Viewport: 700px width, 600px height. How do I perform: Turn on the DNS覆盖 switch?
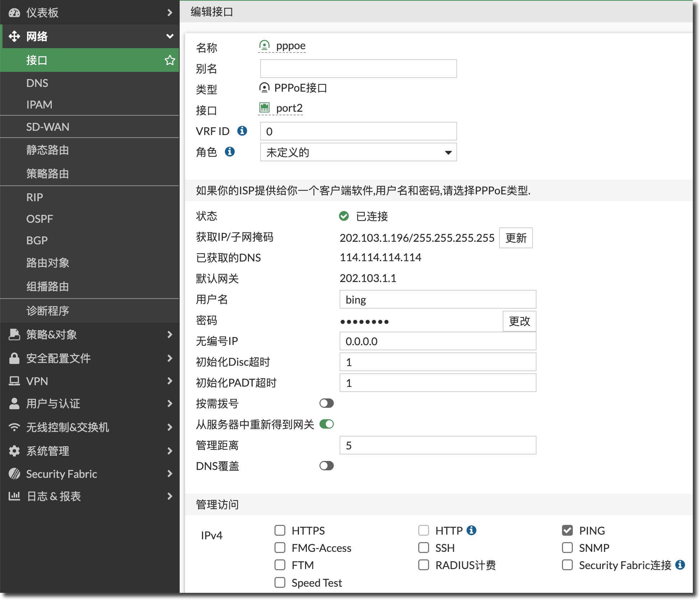[326, 466]
